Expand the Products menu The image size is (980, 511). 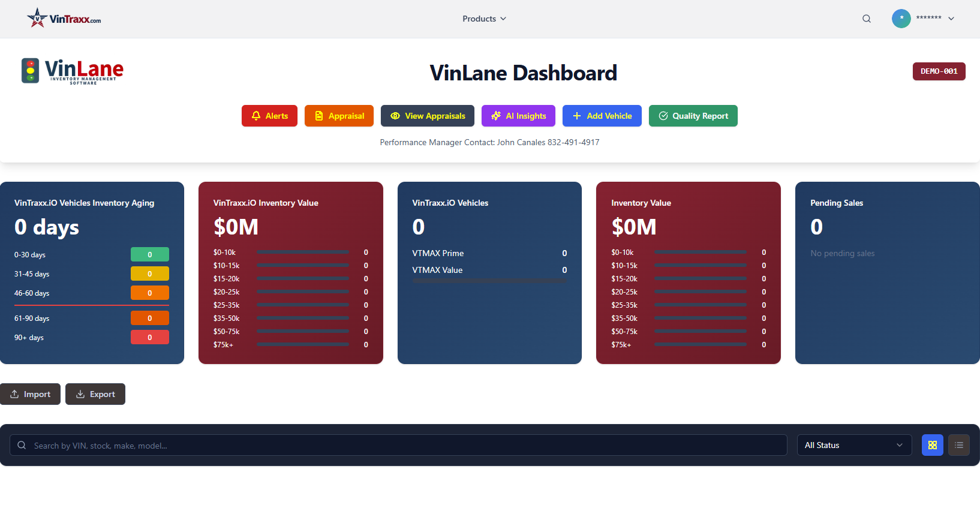click(x=484, y=19)
